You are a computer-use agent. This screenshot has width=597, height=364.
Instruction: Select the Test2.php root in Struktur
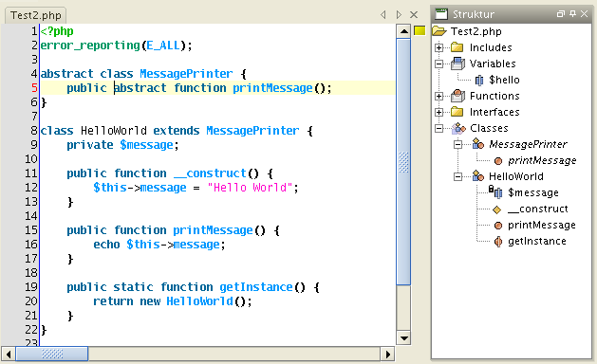476,31
